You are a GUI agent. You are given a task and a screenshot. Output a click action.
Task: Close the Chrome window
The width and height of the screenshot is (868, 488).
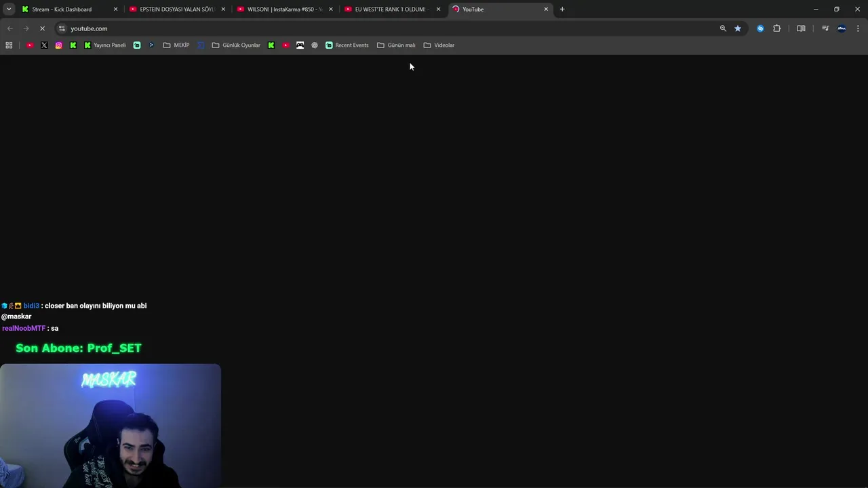click(857, 9)
